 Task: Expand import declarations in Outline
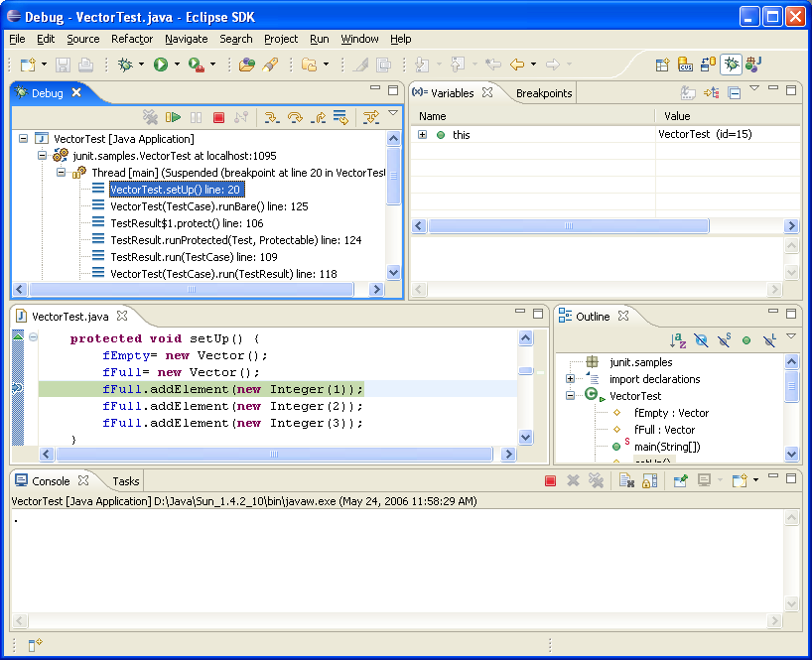pyautogui.click(x=570, y=379)
